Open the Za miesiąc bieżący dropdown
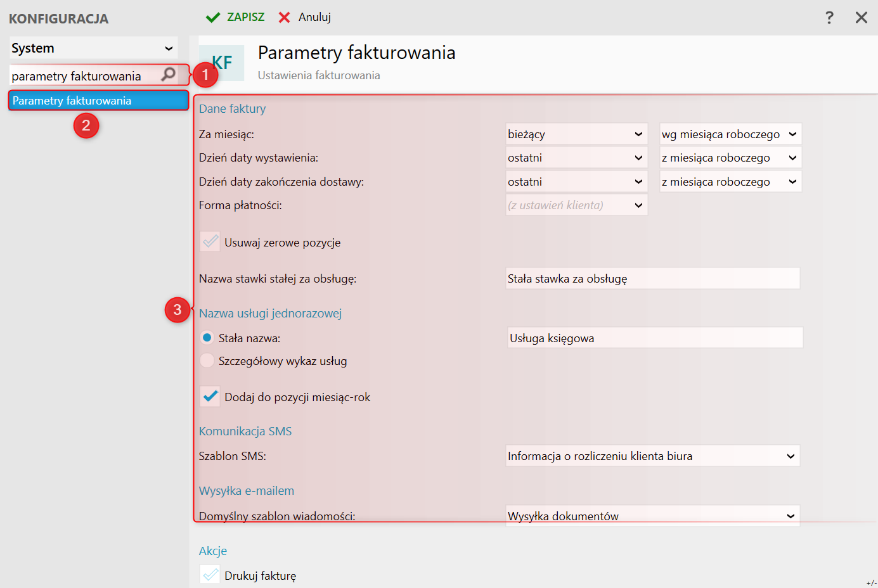Viewport: 878px width, 588px height. pyautogui.click(x=577, y=134)
